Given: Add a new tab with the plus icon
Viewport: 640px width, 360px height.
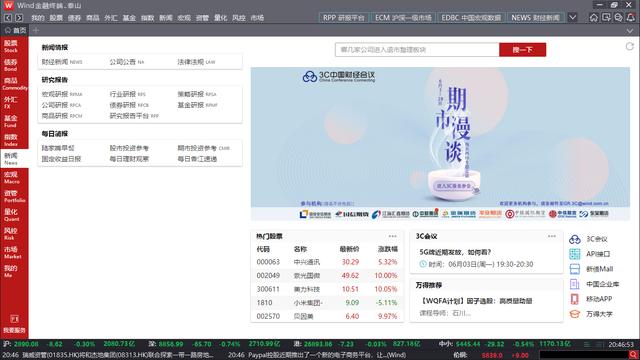Looking at the screenshot, I should click(x=36, y=30).
